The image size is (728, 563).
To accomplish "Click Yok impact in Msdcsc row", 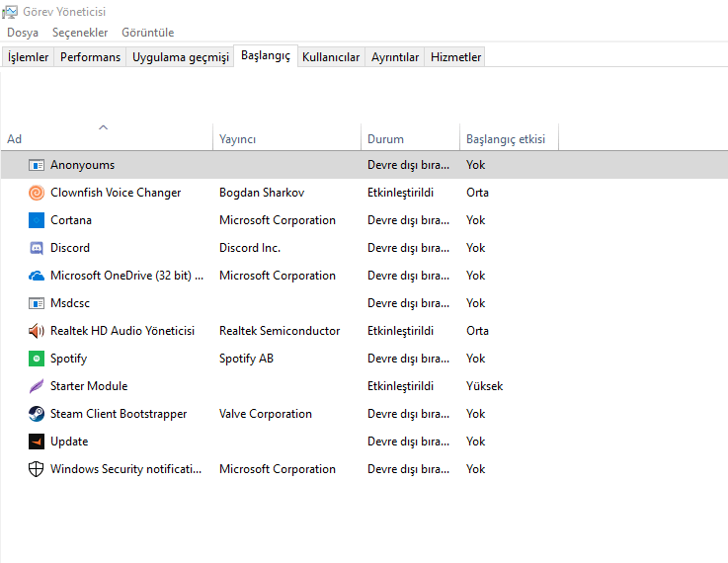I will 475,303.
